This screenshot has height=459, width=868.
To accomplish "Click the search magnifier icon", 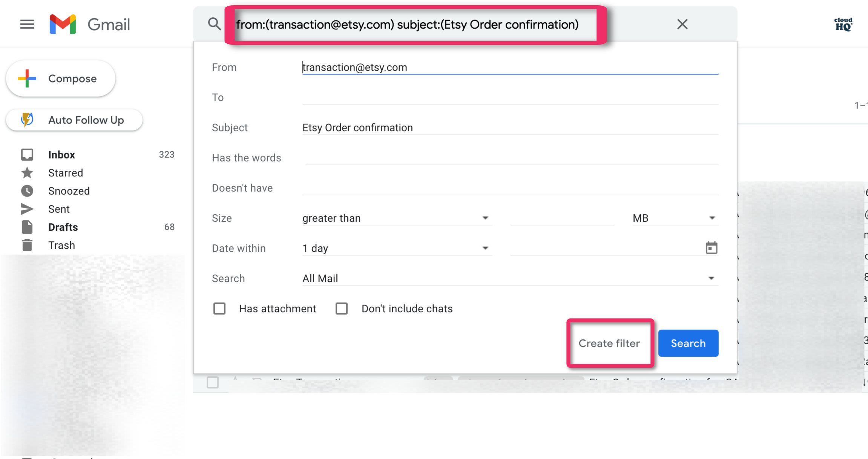I will pos(214,24).
